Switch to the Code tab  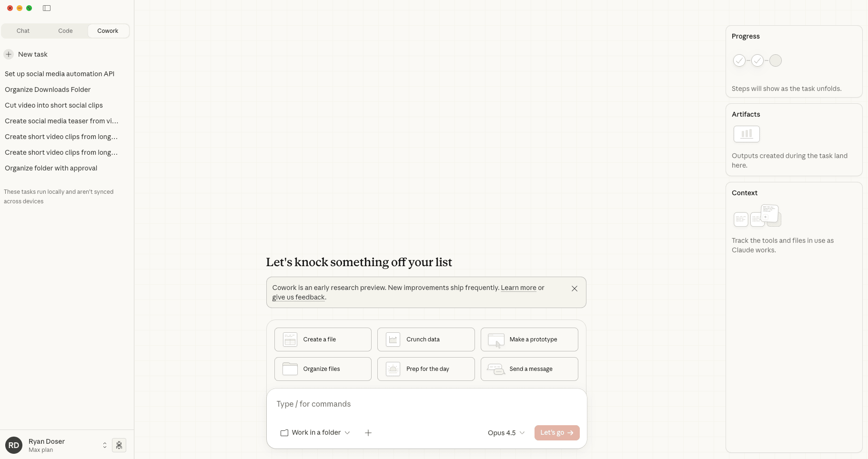pyautogui.click(x=65, y=31)
